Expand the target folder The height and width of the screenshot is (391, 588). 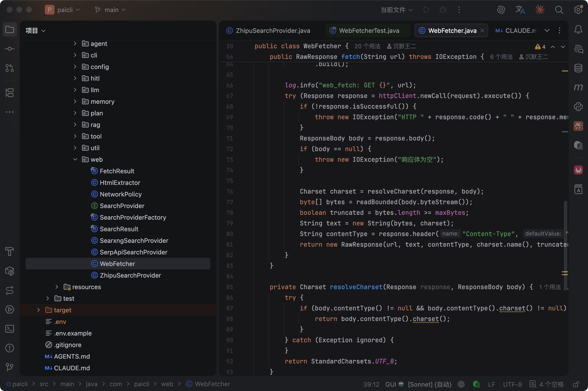click(x=38, y=310)
